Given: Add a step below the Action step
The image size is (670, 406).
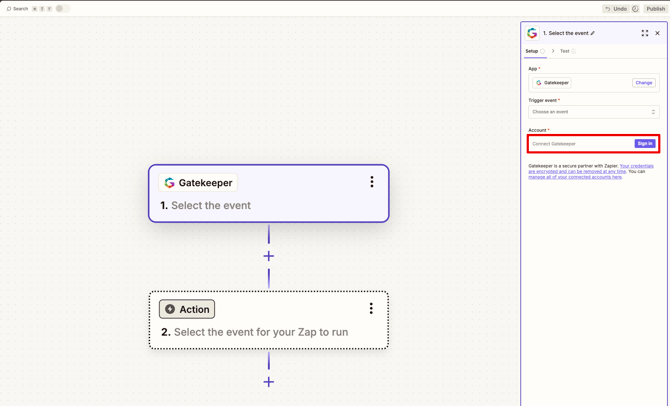Looking at the screenshot, I should (x=269, y=382).
